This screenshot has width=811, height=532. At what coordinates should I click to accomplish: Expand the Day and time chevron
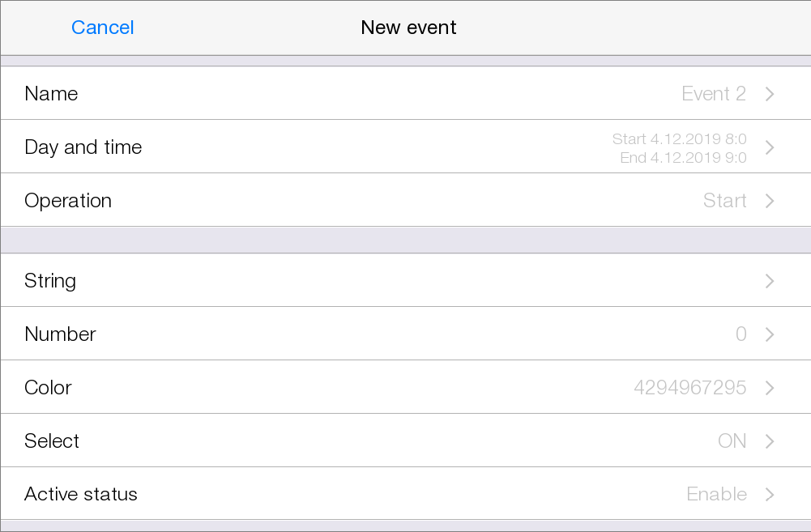tap(770, 147)
